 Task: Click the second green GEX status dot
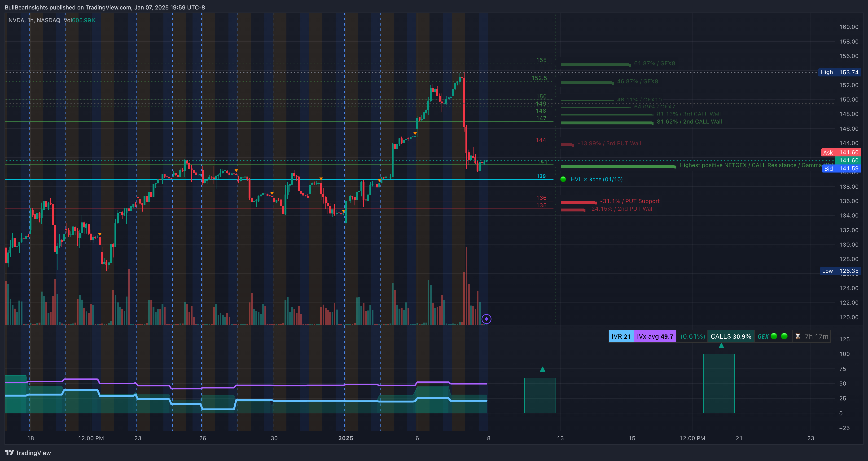(x=784, y=336)
